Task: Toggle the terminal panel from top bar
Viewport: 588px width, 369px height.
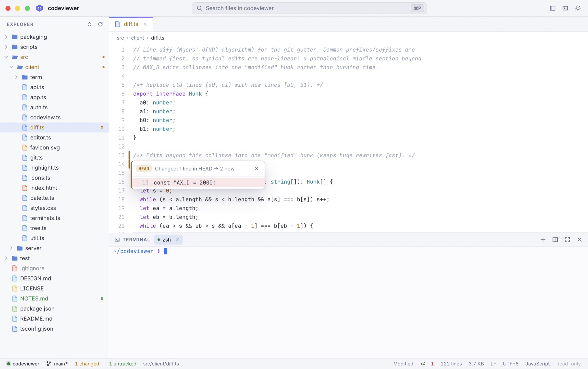Action: click(565, 8)
